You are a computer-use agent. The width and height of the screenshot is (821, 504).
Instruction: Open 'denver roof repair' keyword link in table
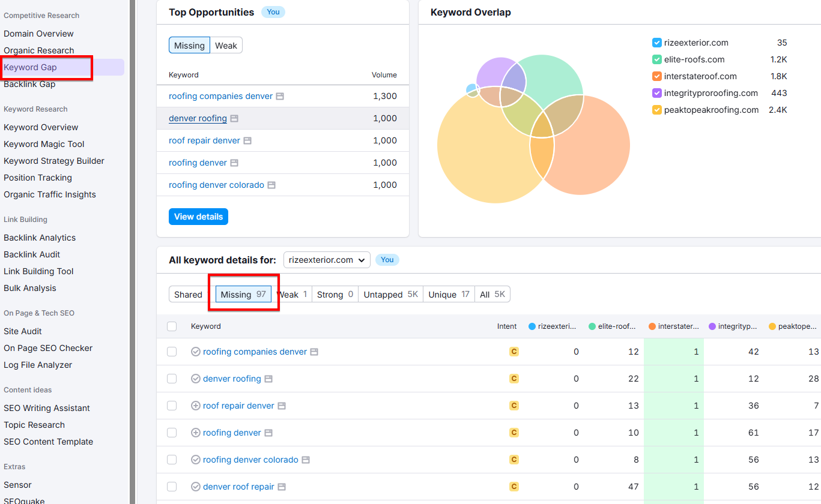pyautogui.click(x=238, y=487)
